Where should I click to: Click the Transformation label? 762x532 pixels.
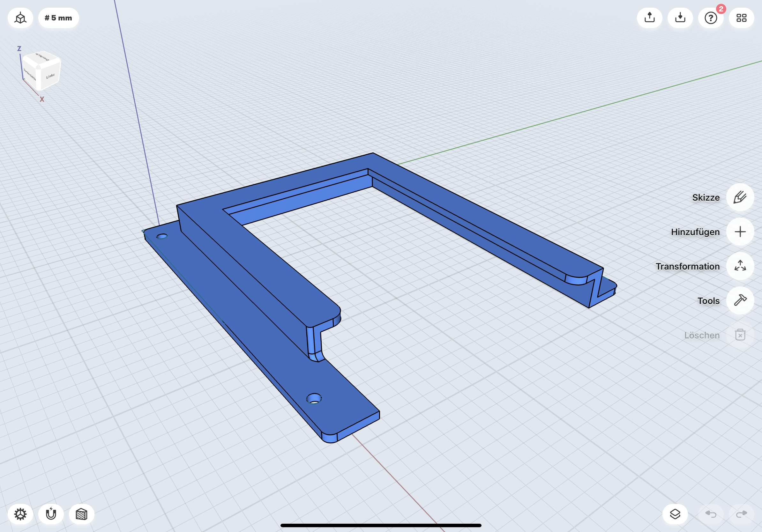(x=687, y=266)
